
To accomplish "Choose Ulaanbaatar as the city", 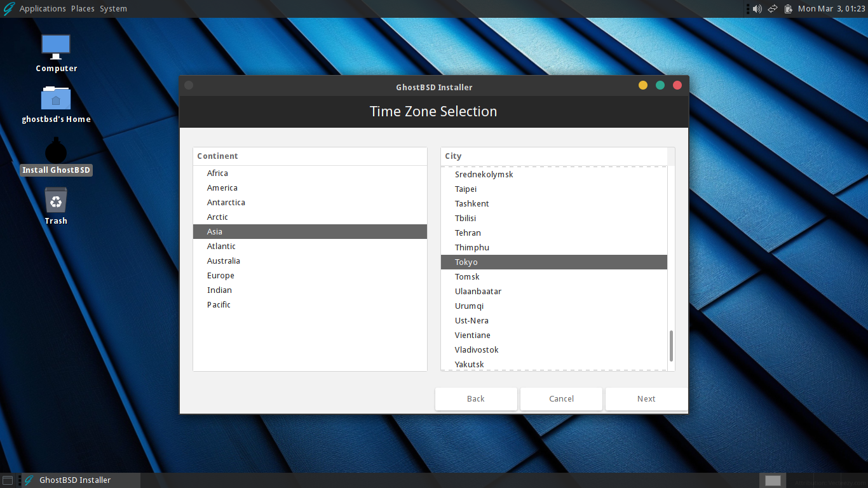I will click(x=554, y=292).
